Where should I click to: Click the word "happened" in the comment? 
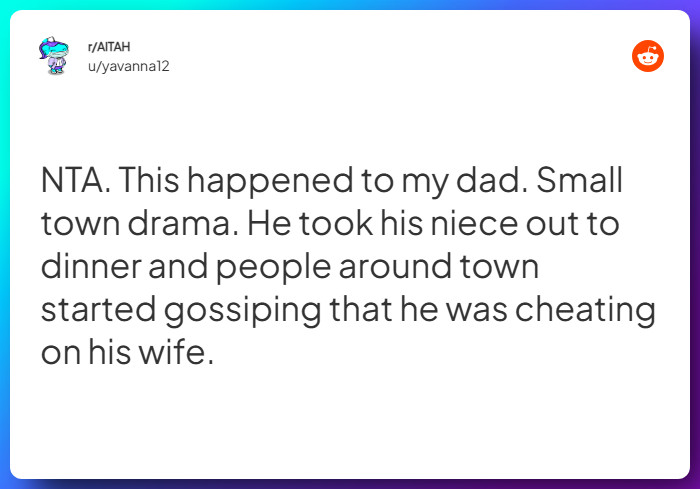coord(270,182)
